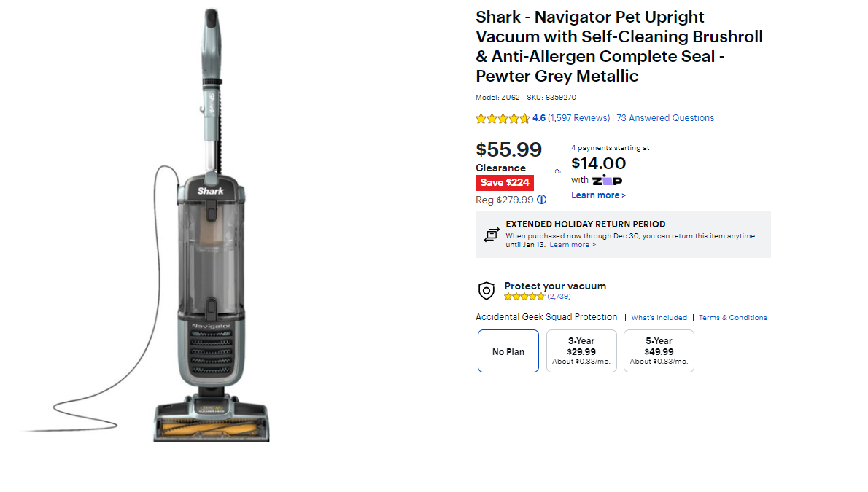Viewport: 868px width, 492px height.
Task: Open the 1,597 Reviews link
Action: click(578, 117)
